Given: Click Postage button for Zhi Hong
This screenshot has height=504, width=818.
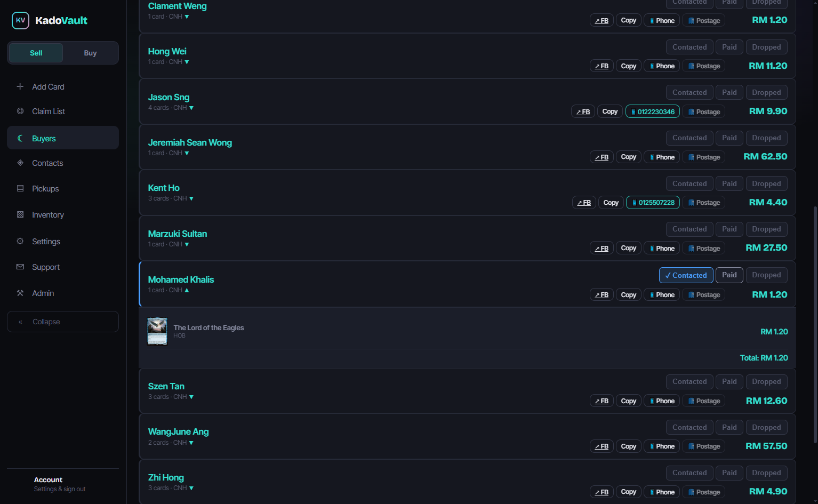Looking at the screenshot, I should [x=704, y=492].
